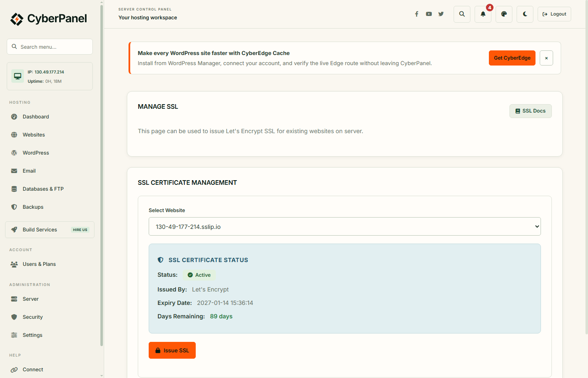Click the Issue SSL button
588x378 pixels.
[x=172, y=350]
